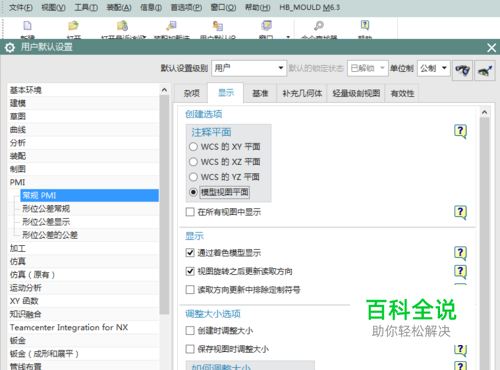Select 建模 in the category tree

(83, 103)
